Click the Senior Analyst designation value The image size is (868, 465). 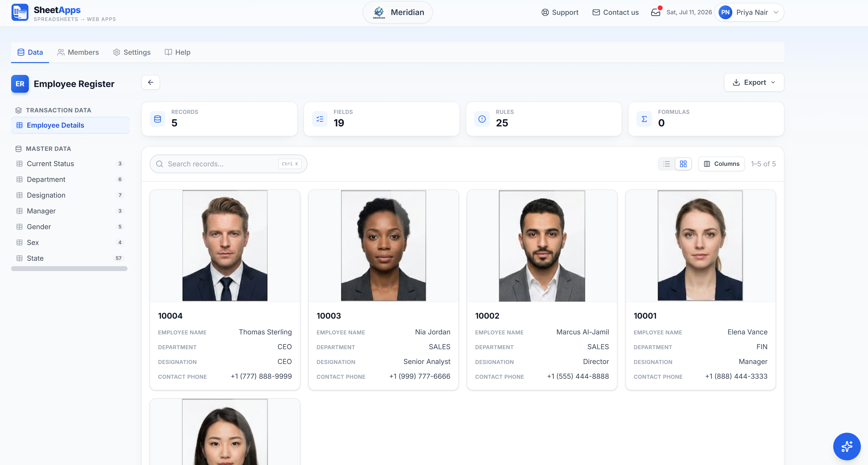coord(427,362)
